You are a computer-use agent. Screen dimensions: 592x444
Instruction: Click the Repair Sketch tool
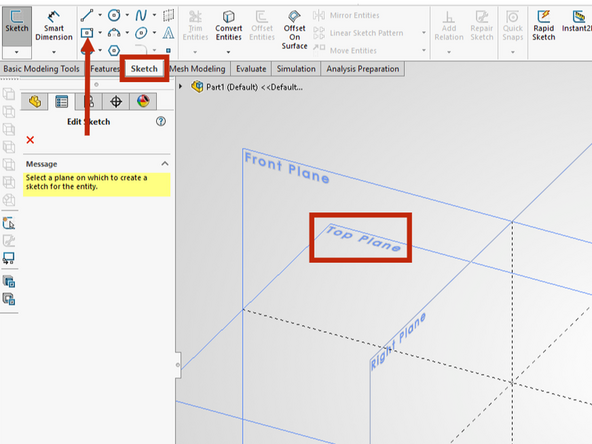(x=482, y=26)
